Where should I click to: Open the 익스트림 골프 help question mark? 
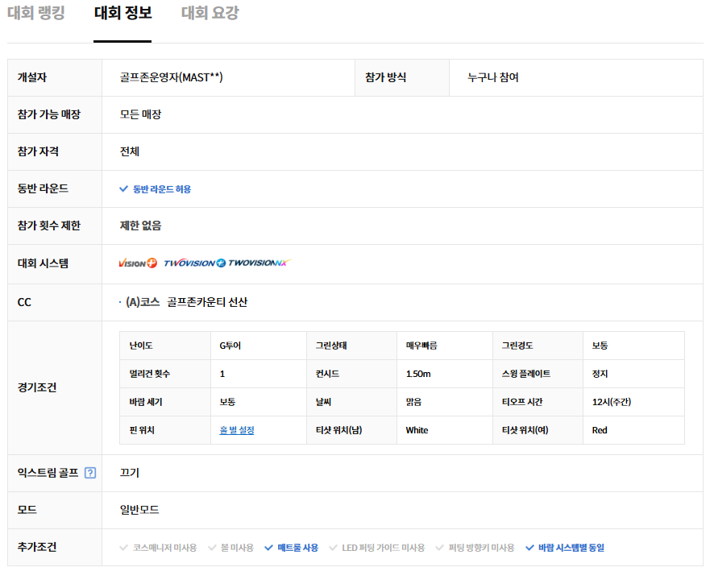coord(90,473)
